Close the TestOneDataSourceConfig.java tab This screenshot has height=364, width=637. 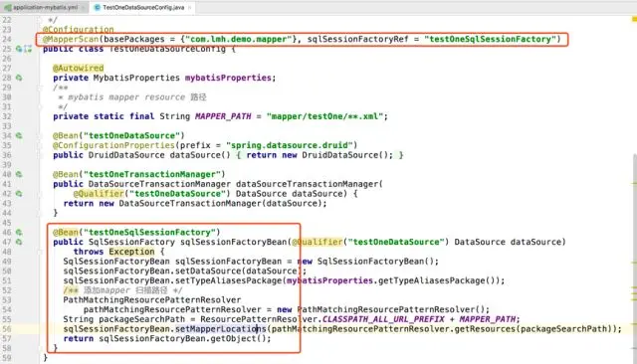click(189, 7)
